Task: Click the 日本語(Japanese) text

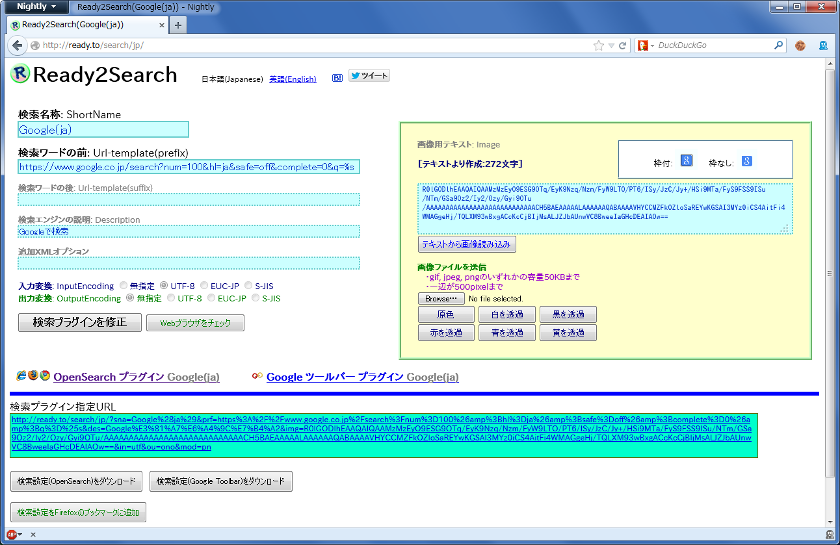Action: point(232,79)
